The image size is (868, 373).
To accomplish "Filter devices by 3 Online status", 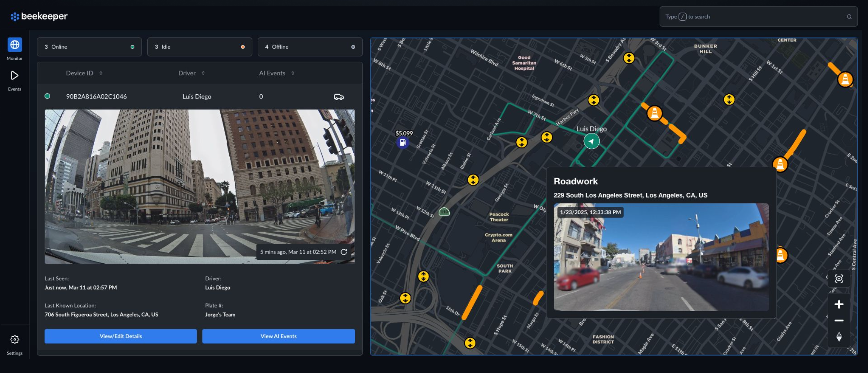I will point(89,47).
